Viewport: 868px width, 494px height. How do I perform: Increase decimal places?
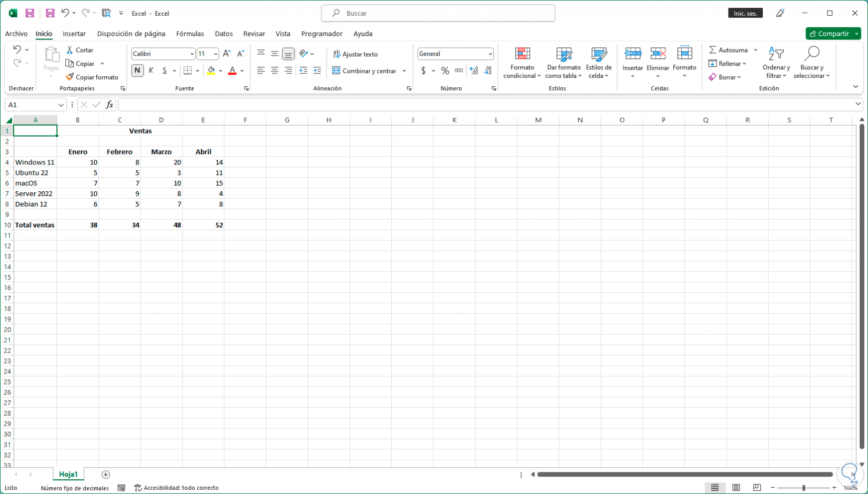tap(474, 70)
